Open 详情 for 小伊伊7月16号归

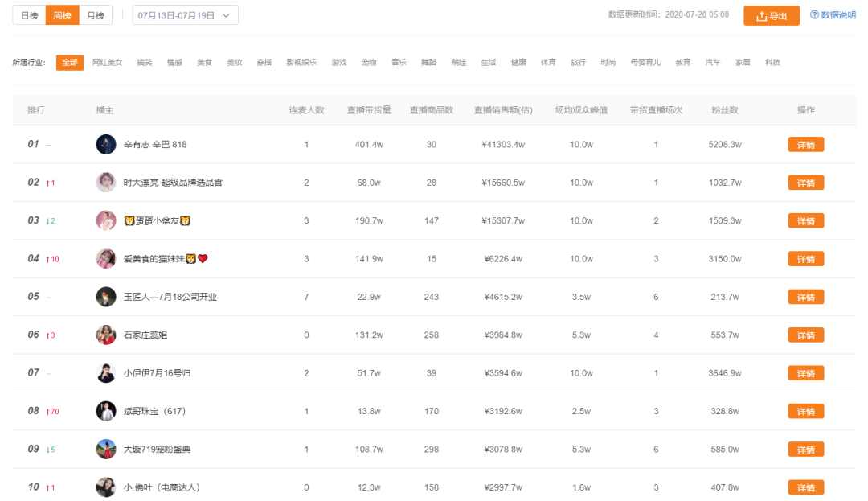pyautogui.click(x=805, y=373)
